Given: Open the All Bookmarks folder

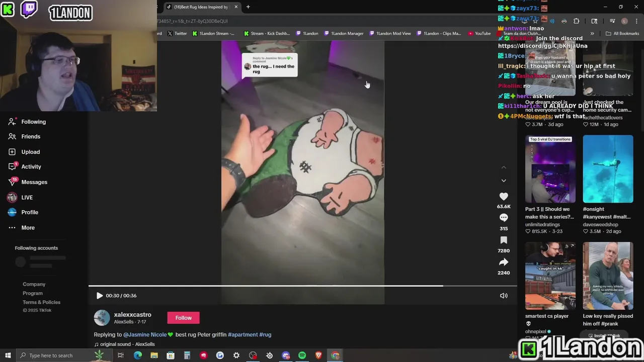Looking at the screenshot, I should pos(622,34).
